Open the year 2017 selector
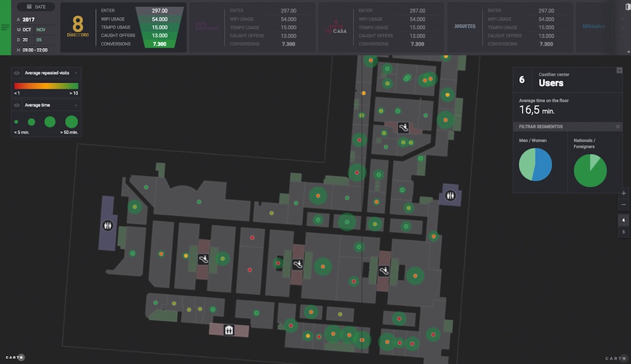This screenshot has height=364, width=631. point(28,19)
